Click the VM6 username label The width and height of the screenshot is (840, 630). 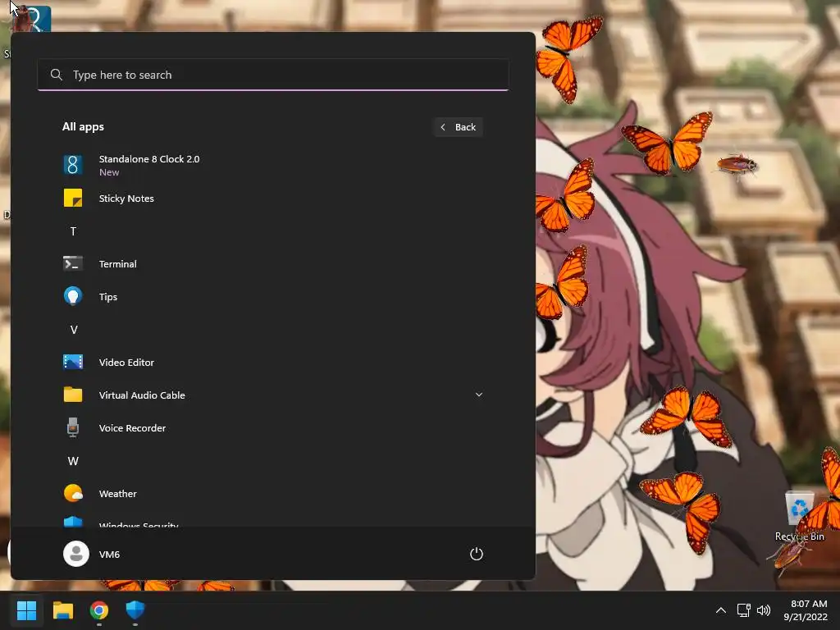109,555
